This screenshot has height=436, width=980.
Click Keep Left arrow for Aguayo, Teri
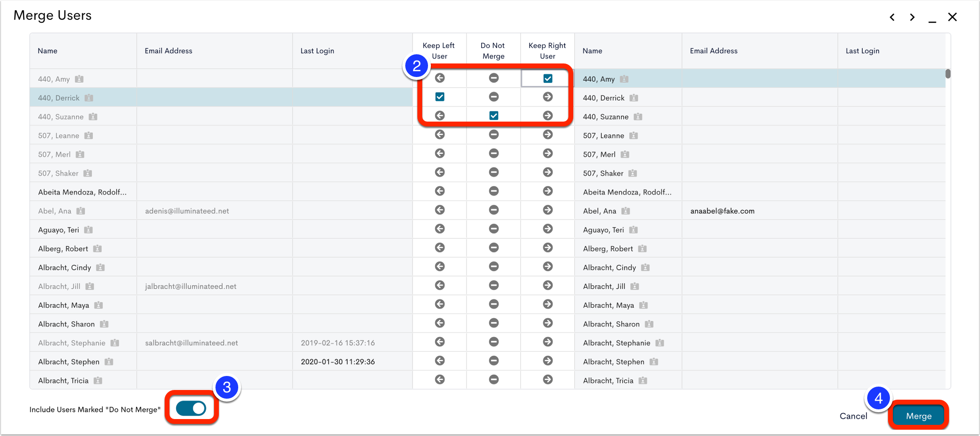click(x=440, y=229)
